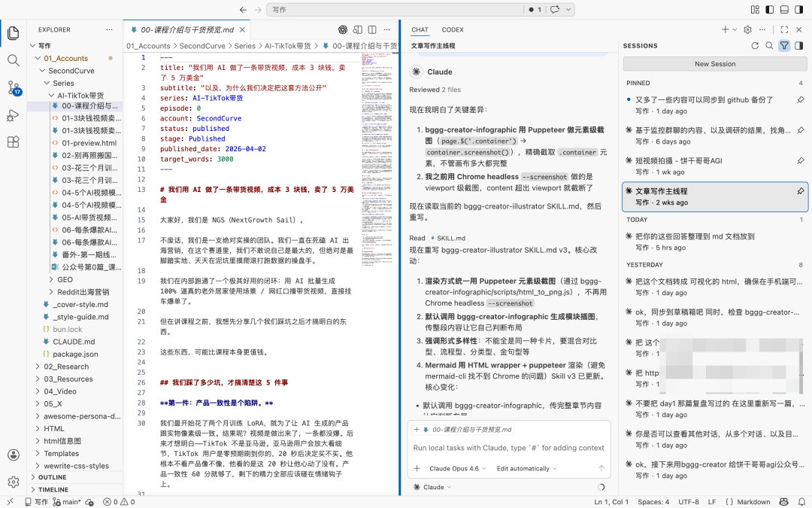
Task: Unpin the 文章写作主线程 session
Action: click(x=800, y=191)
